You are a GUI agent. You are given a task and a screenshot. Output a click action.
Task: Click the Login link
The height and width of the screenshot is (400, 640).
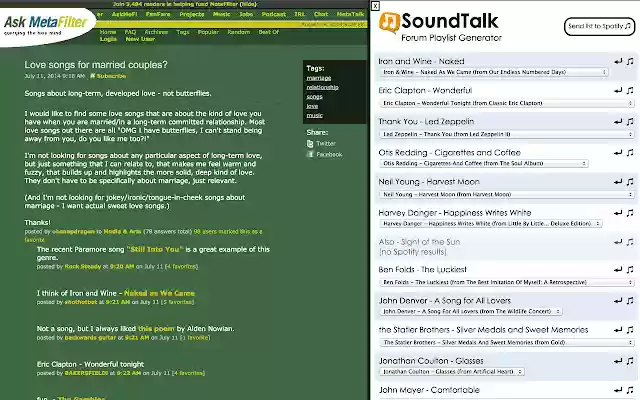tap(108, 39)
